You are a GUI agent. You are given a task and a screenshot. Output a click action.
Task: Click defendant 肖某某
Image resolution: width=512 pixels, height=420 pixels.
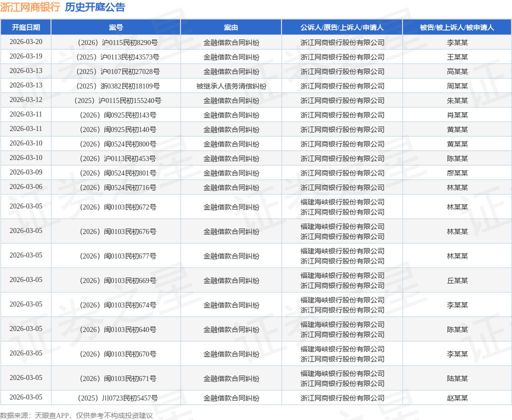tap(457, 115)
